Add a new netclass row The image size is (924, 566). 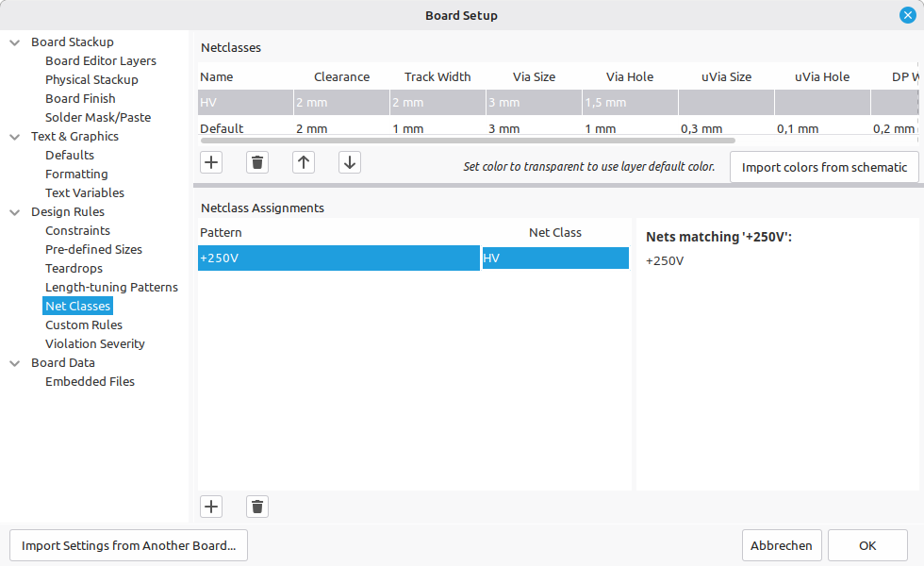(211, 162)
